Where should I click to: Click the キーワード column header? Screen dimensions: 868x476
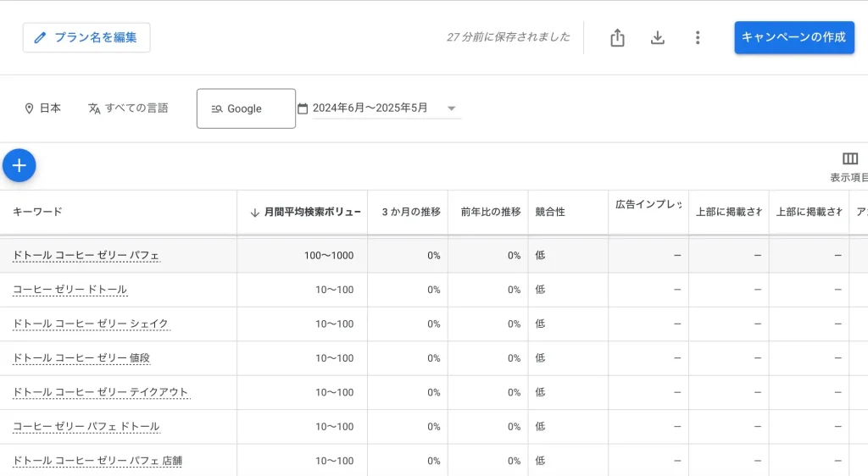point(37,213)
